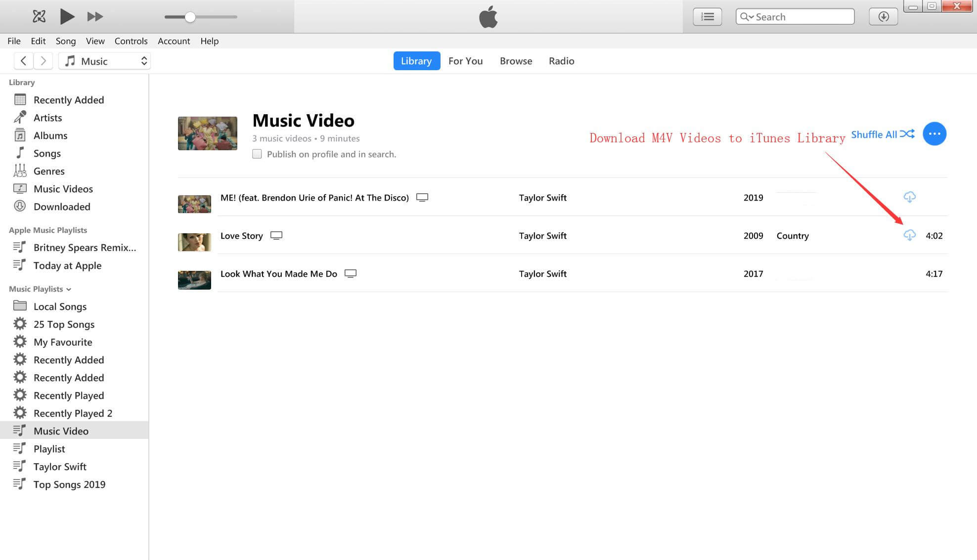Open the Song menu item
The image size is (977, 560).
(65, 41)
